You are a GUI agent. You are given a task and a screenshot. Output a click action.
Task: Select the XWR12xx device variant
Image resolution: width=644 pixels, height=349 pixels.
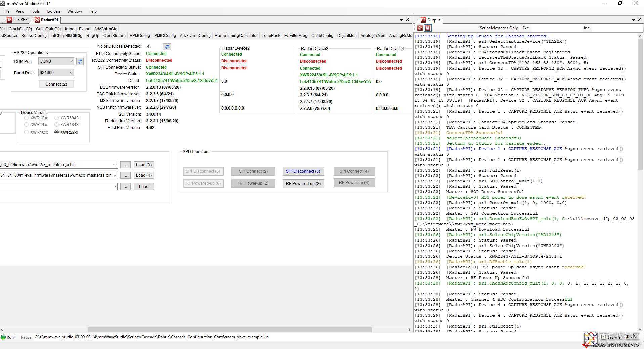tap(26, 118)
